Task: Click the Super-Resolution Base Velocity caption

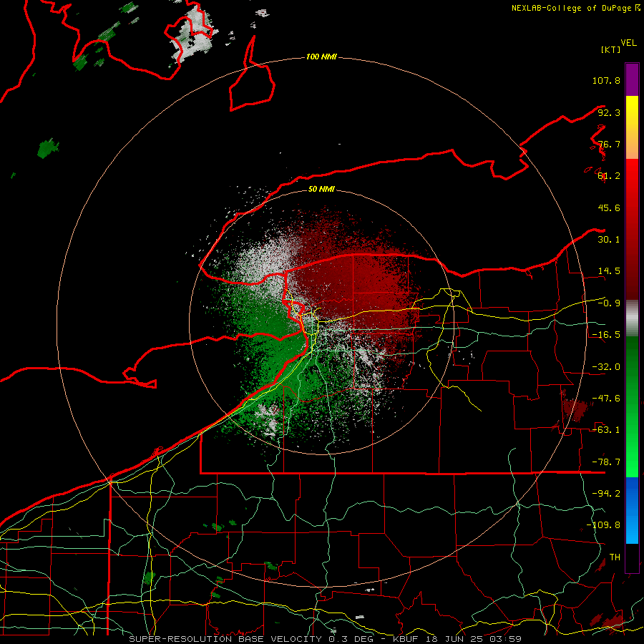Action: coord(326,639)
